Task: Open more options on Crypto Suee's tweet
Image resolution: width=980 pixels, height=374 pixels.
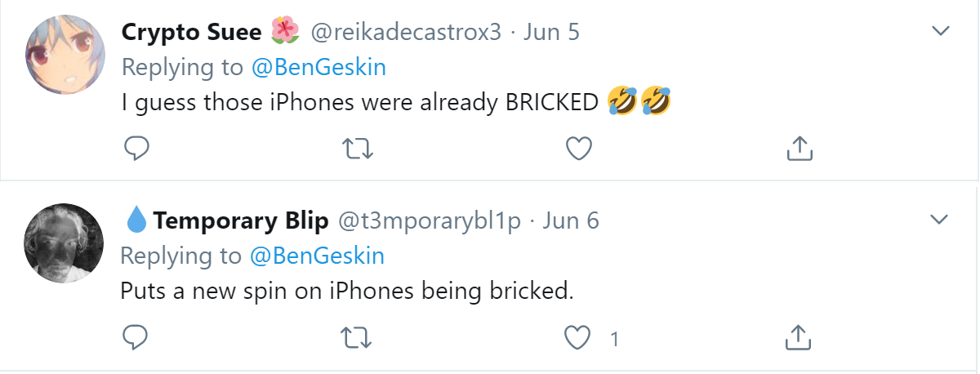Action: pyautogui.click(x=941, y=31)
